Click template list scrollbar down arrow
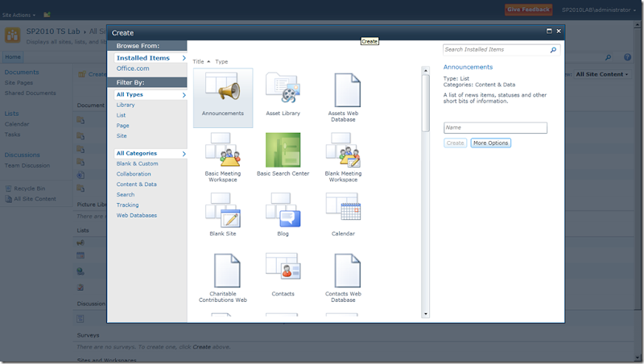The image size is (644, 364). tap(426, 314)
